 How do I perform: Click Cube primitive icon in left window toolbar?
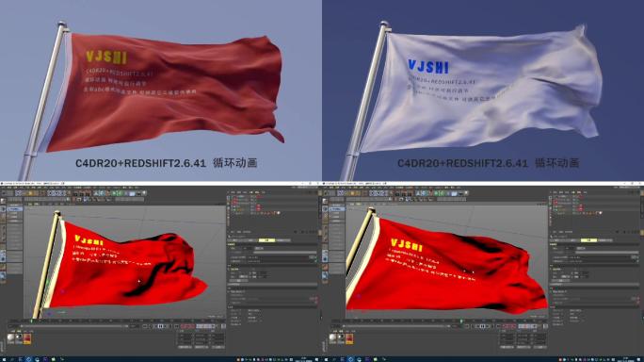pyautogui.click(x=97, y=193)
